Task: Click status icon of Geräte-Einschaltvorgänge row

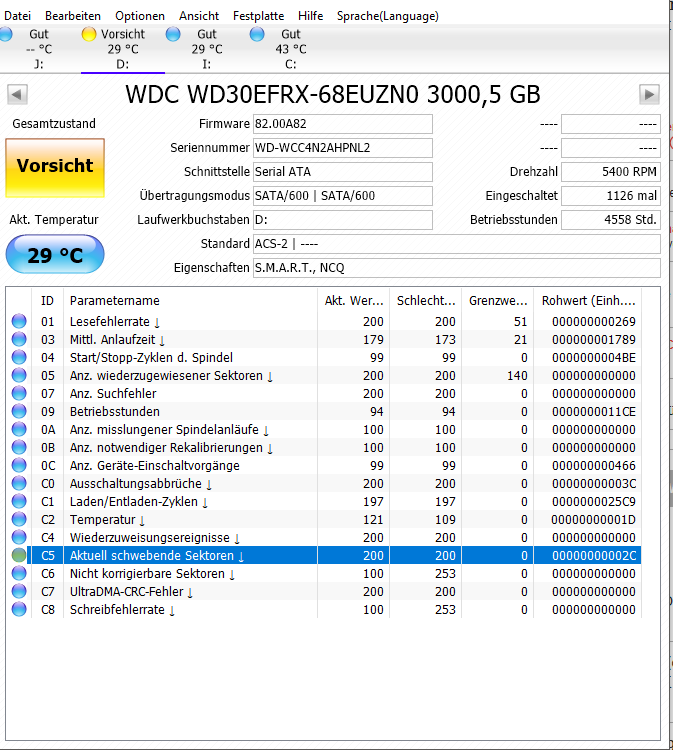Action: [19, 465]
